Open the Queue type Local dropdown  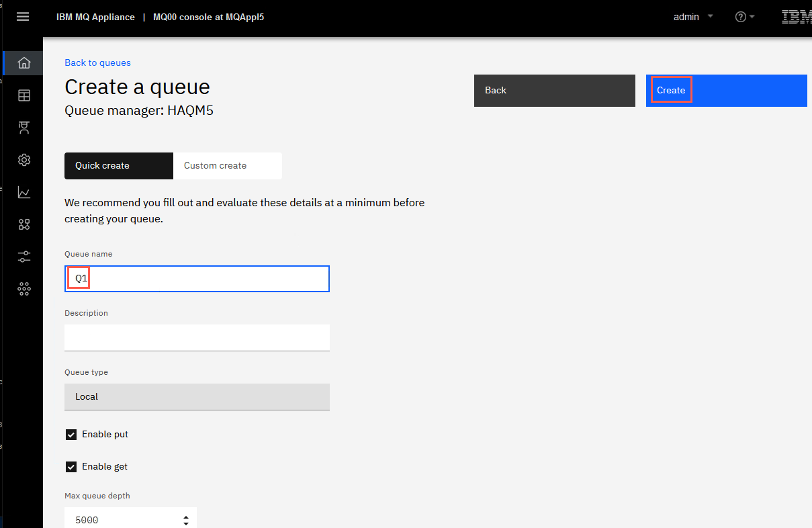pos(197,397)
